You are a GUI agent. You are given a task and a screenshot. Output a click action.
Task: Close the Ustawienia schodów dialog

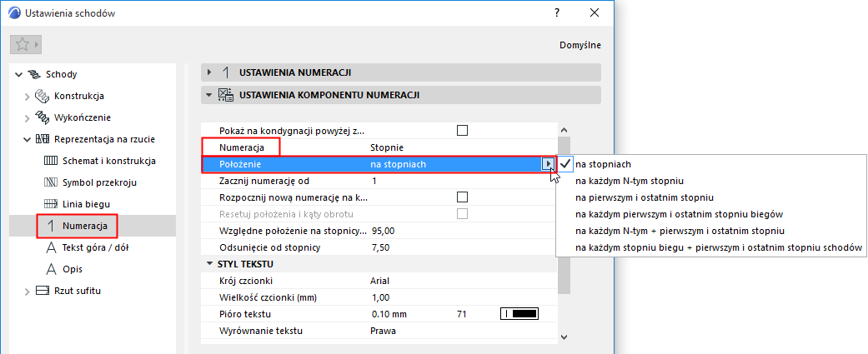point(595,13)
